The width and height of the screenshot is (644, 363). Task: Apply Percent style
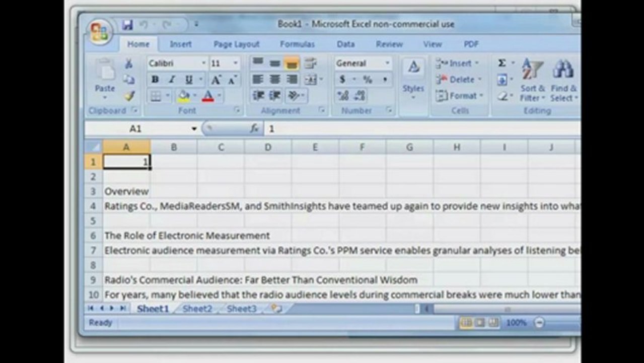click(368, 80)
